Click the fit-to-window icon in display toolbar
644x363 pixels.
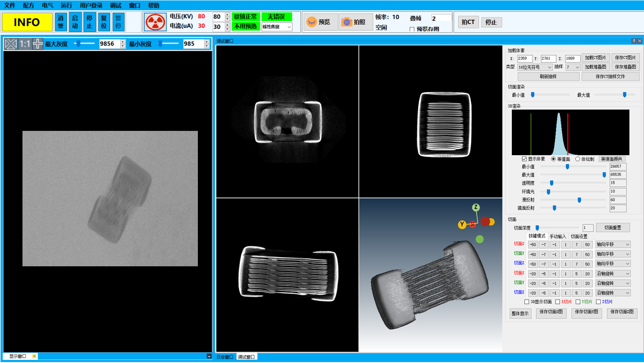click(x=11, y=44)
